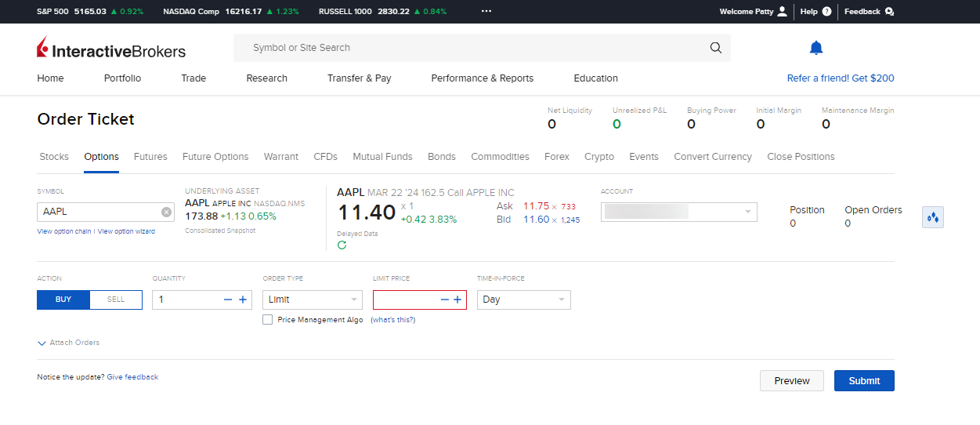Screen dimensions: 980x425
Task: Open the candlestick chart icon button
Action: click(933, 217)
